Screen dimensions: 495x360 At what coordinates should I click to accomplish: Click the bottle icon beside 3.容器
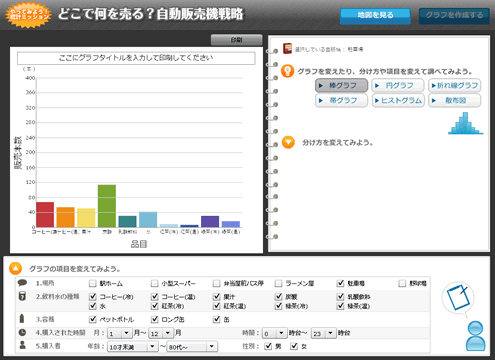[22, 318]
